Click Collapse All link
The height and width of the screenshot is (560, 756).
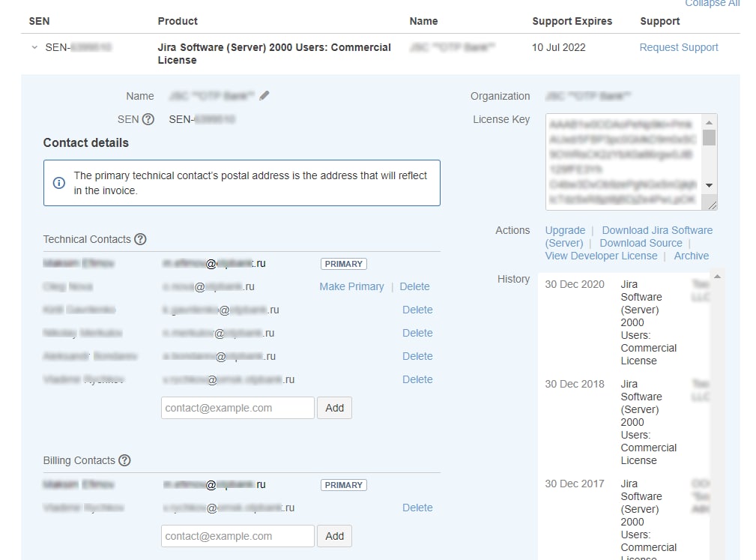coord(712,3)
